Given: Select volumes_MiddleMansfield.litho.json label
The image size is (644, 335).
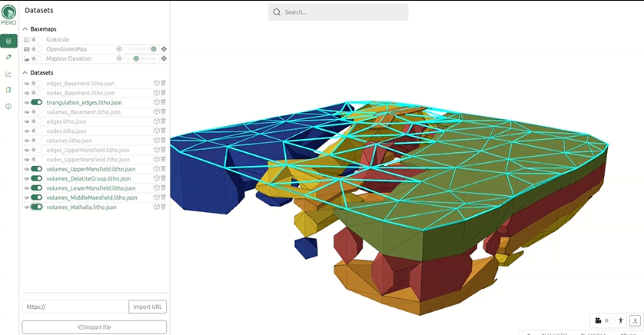Looking at the screenshot, I should pyautogui.click(x=91, y=197).
